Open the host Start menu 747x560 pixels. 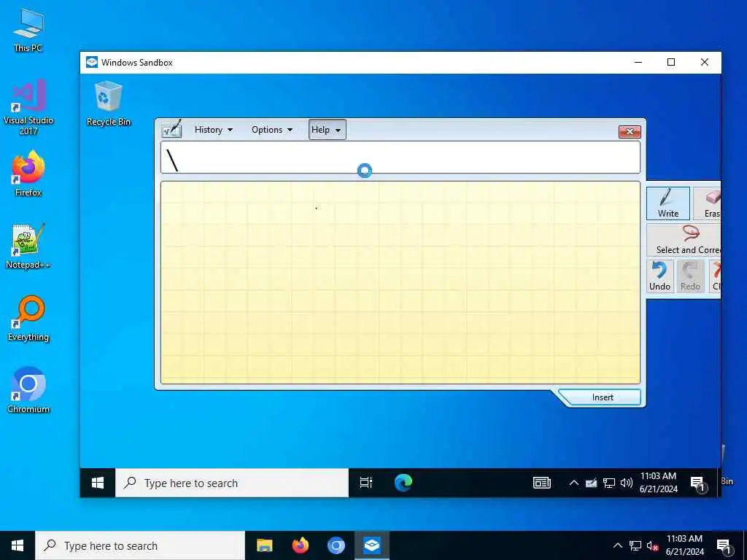(x=18, y=545)
